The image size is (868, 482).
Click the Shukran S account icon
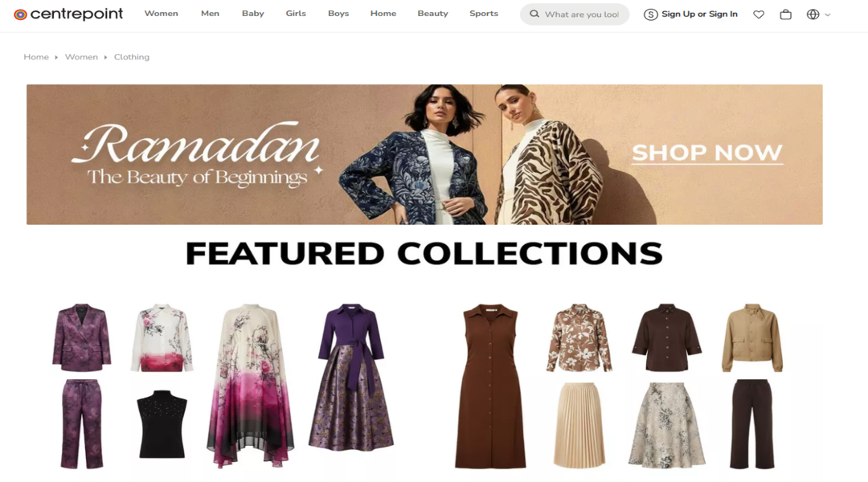[650, 14]
